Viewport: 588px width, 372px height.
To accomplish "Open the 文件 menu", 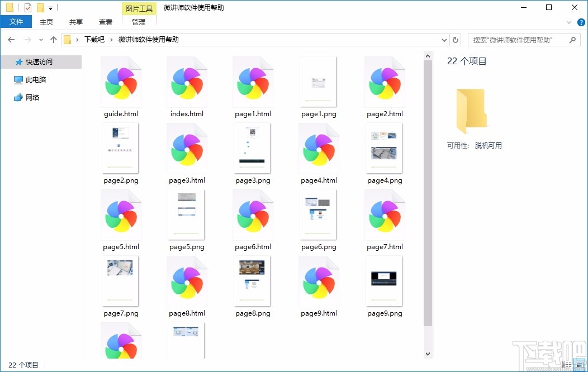I will pos(16,22).
